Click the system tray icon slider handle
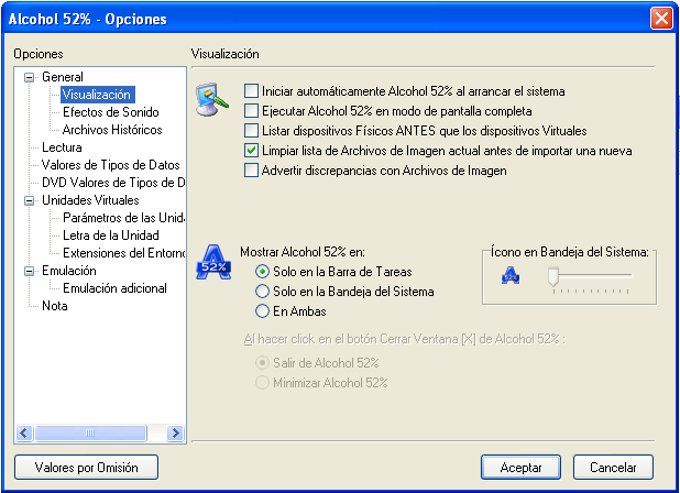 (x=553, y=277)
